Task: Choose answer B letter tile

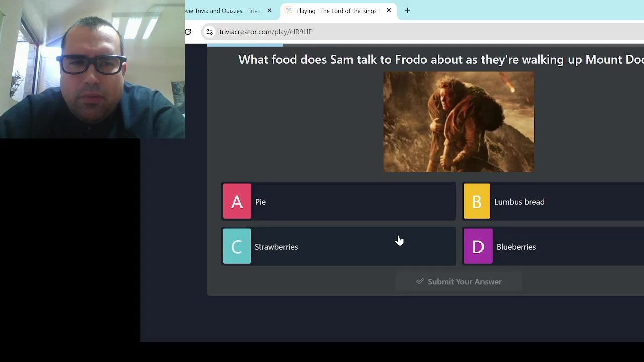Action: pyautogui.click(x=477, y=201)
